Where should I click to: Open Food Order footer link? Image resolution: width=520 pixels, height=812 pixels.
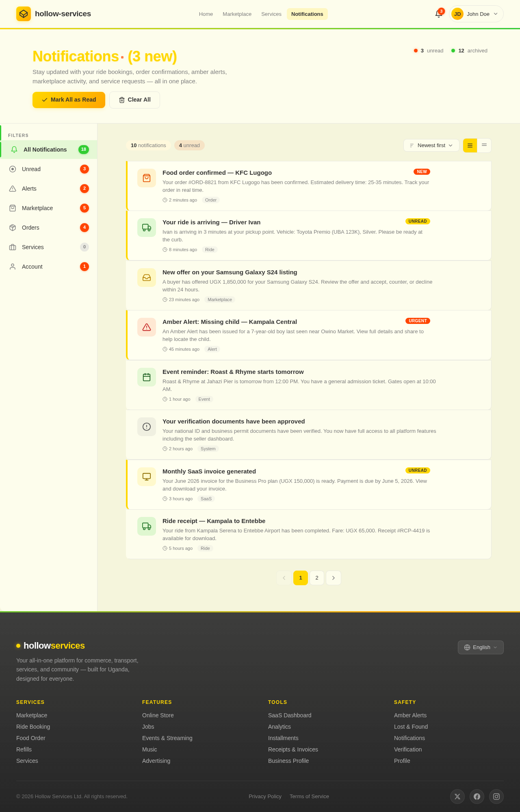(x=31, y=738)
